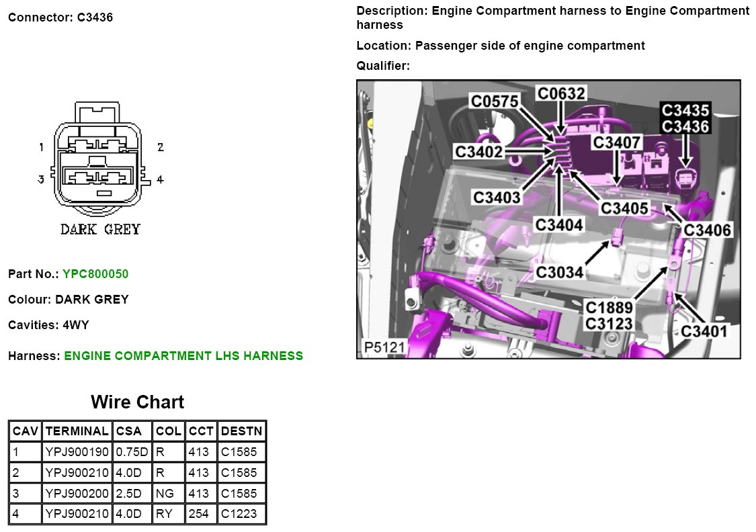The height and width of the screenshot is (532, 756).
Task: Select terminal YPJ900190 in wire chart
Action: point(77,452)
